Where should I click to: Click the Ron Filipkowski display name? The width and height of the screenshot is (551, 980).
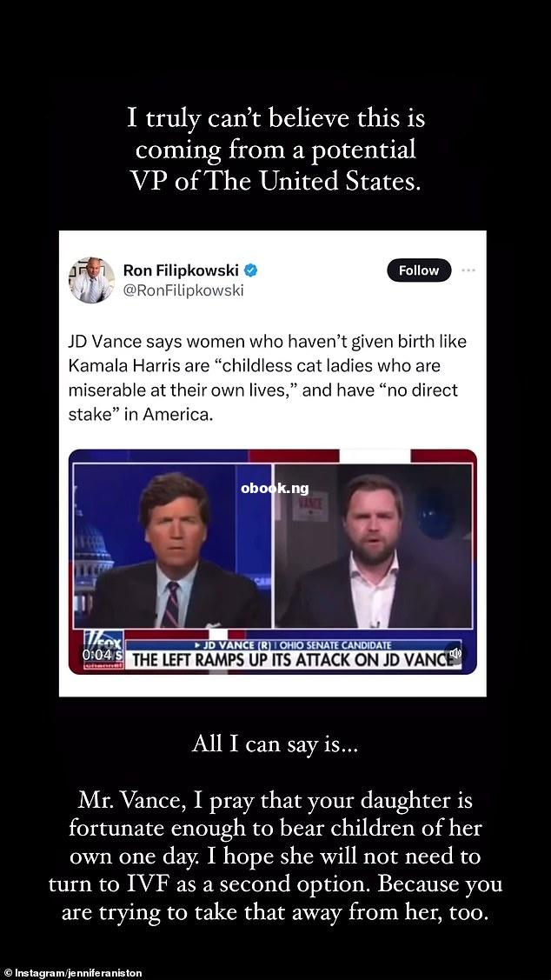point(181,270)
